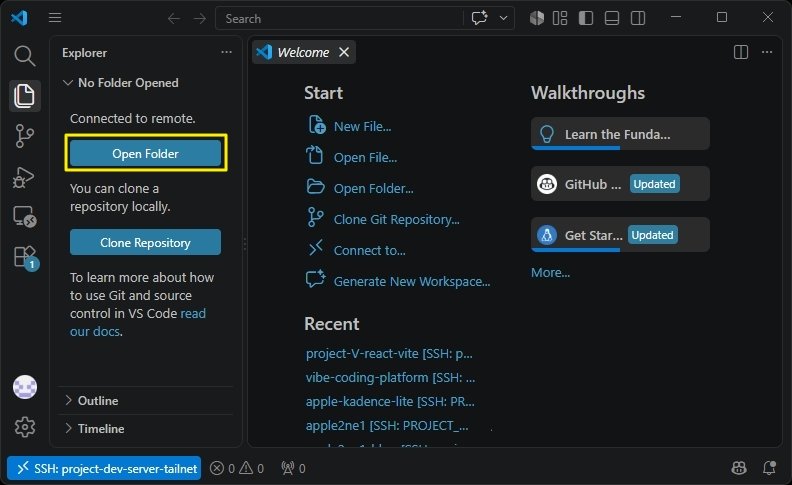Open notifications bell in status bar
792x485 pixels.
click(769, 468)
